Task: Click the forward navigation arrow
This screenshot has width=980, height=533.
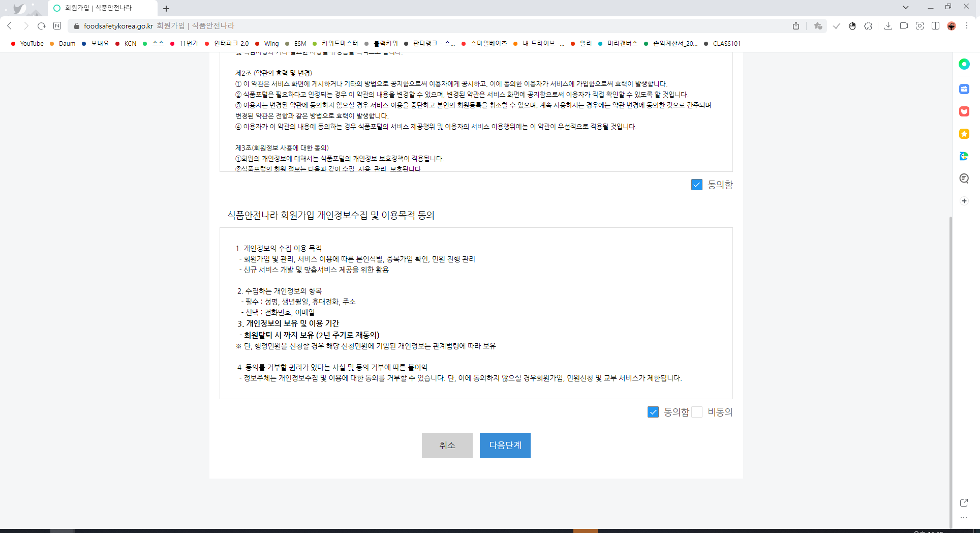Action: coord(25,26)
